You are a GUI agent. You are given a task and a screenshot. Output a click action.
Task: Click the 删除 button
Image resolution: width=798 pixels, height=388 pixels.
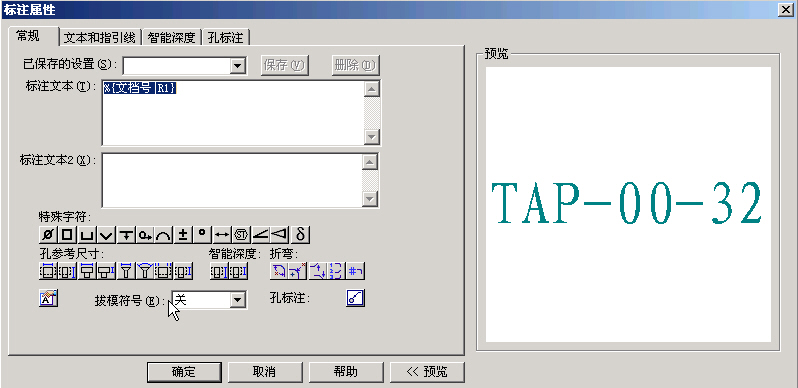coord(356,65)
